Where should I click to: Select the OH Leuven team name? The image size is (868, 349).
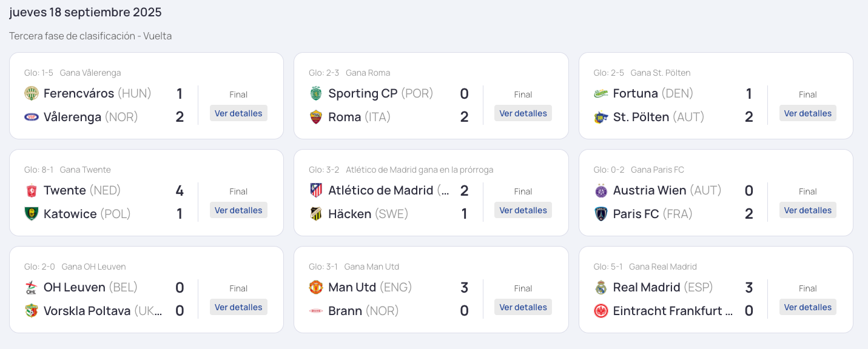coord(75,287)
